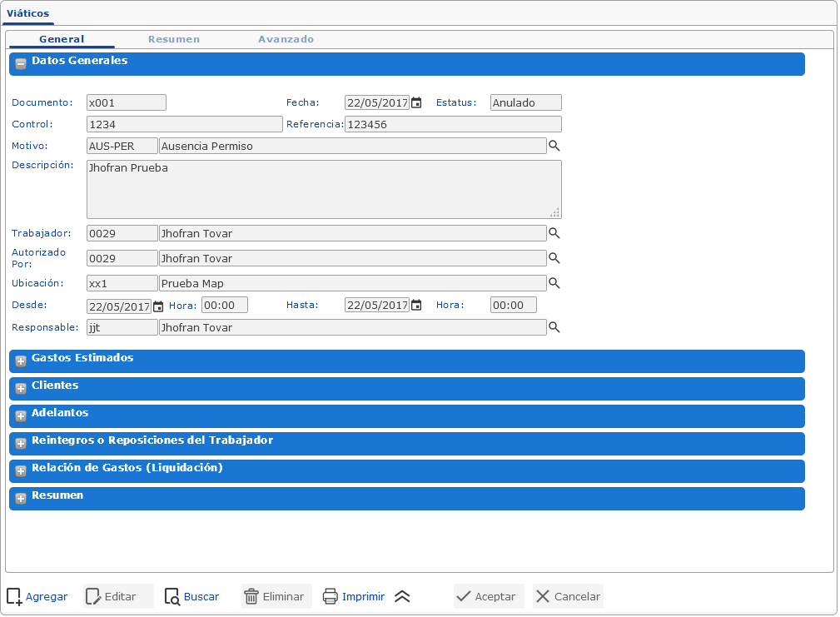
Task: Open the Autorizado Por search icon
Action: 554,258
